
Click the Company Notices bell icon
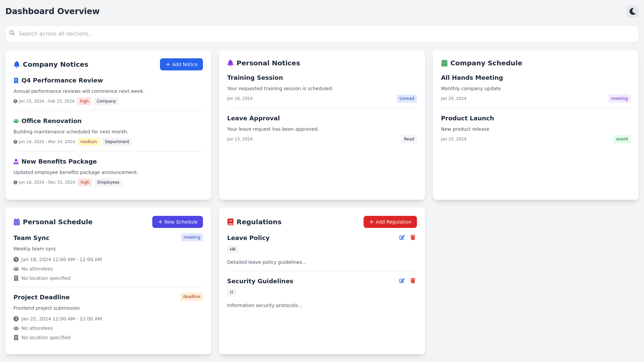(17, 64)
